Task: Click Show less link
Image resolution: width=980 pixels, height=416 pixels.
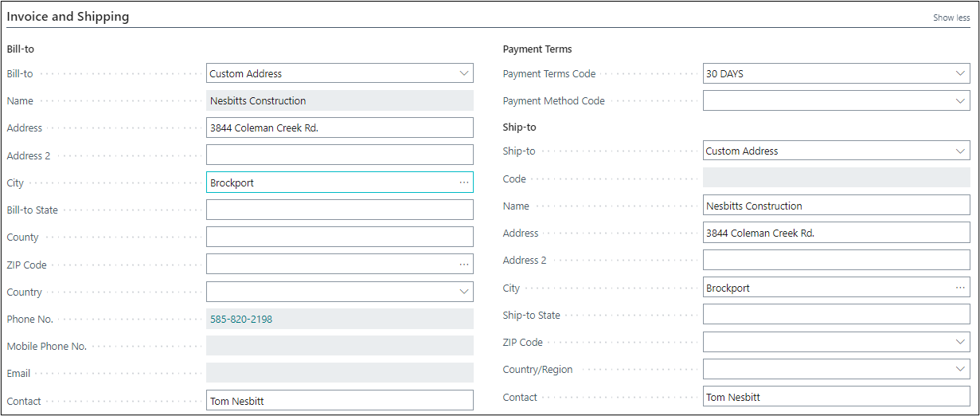Action: point(951,18)
